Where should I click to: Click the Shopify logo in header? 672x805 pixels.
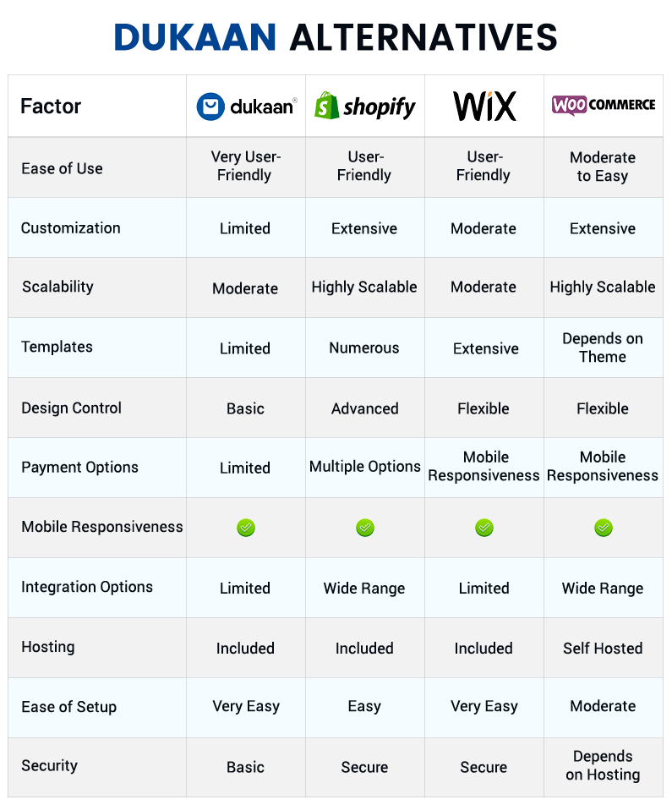(365, 106)
